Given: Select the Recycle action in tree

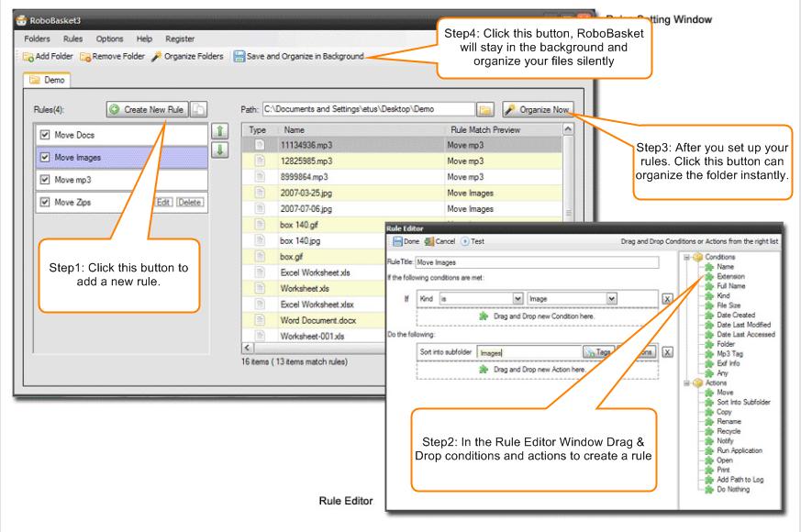Looking at the screenshot, I should pos(729,431).
